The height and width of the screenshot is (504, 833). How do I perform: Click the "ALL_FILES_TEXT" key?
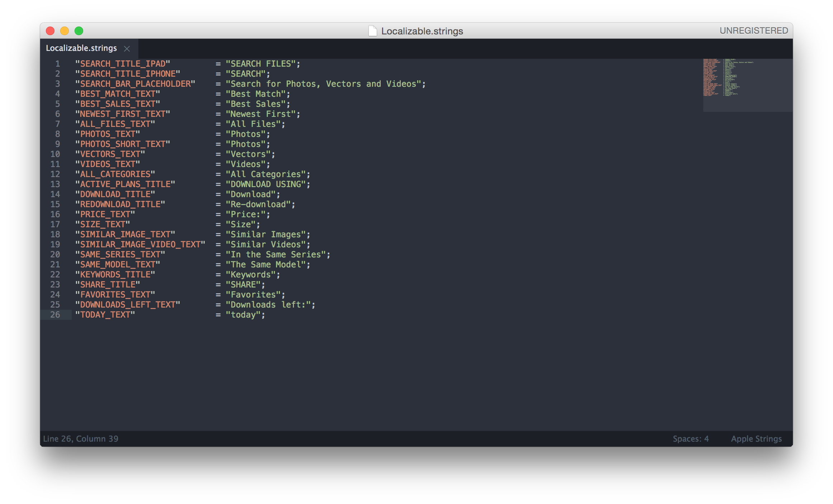click(x=115, y=124)
